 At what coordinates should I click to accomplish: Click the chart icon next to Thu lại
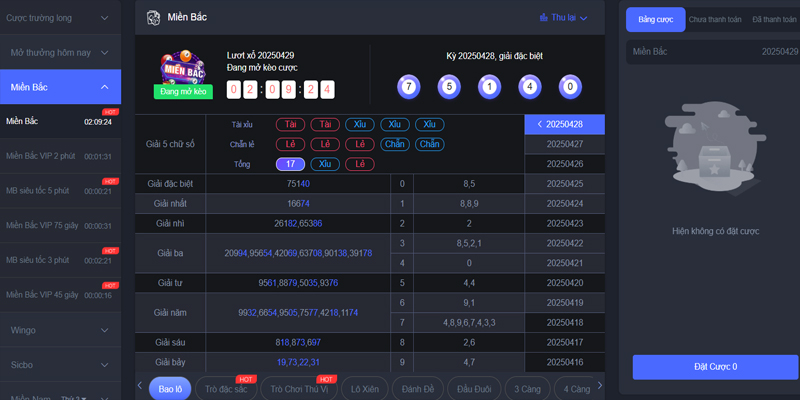click(543, 17)
